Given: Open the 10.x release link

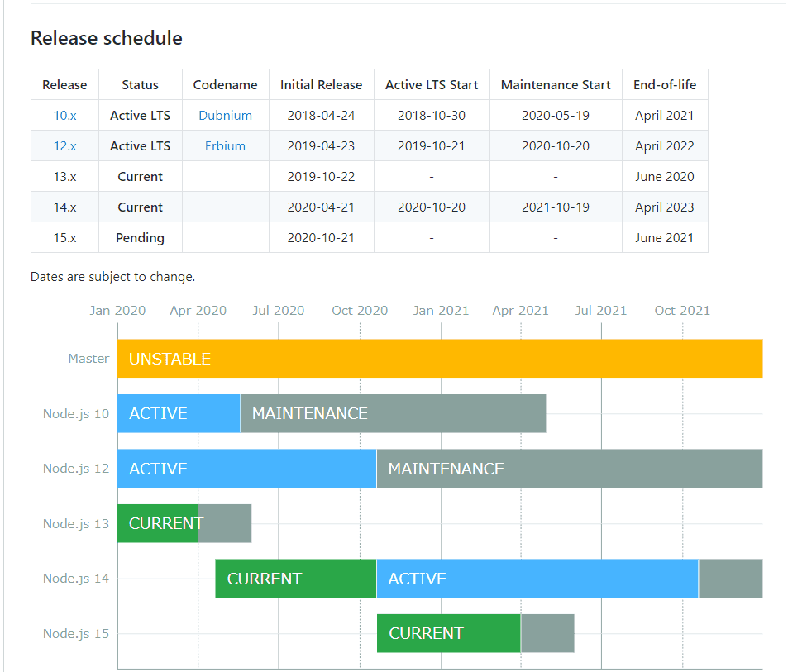Looking at the screenshot, I should [x=64, y=116].
